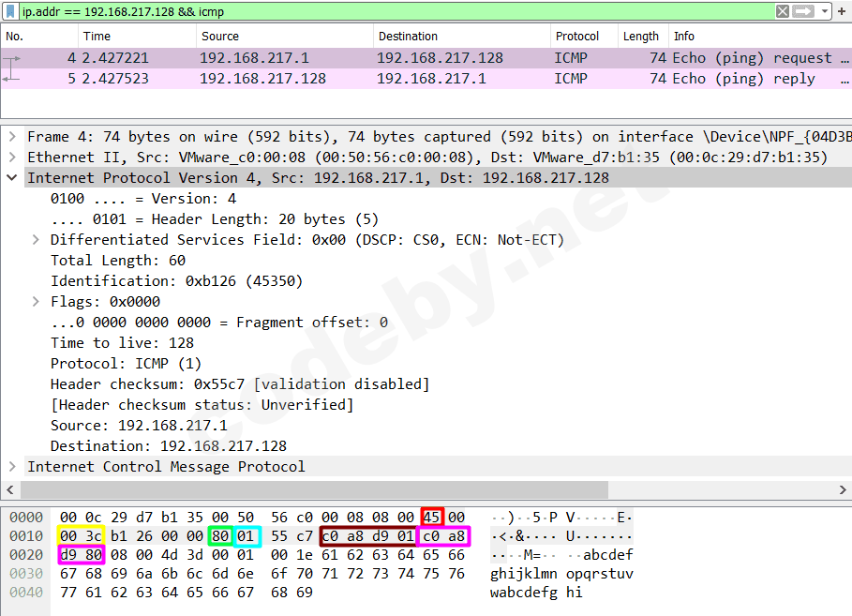Click ASCII text 'ghijklmn opqrstuv' in hex pane
The image size is (852, 616).
pyautogui.click(x=561, y=574)
